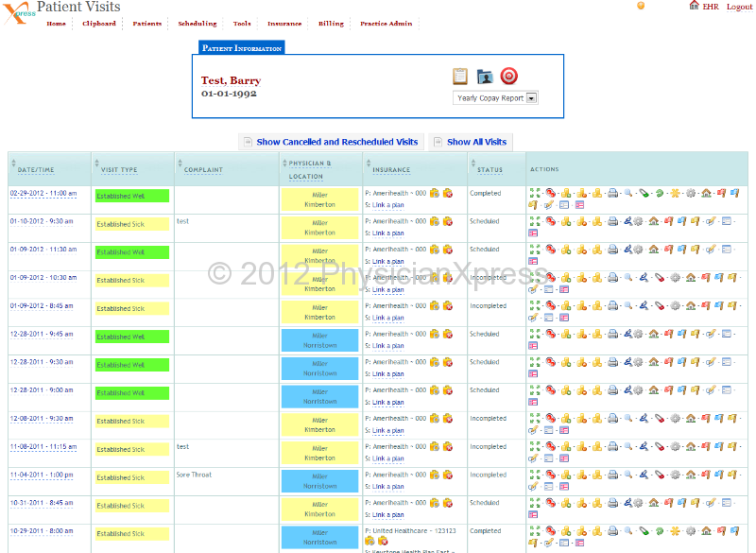Open the Scheduling menu
Image resolution: width=756 pixels, height=553 pixels.
(197, 24)
